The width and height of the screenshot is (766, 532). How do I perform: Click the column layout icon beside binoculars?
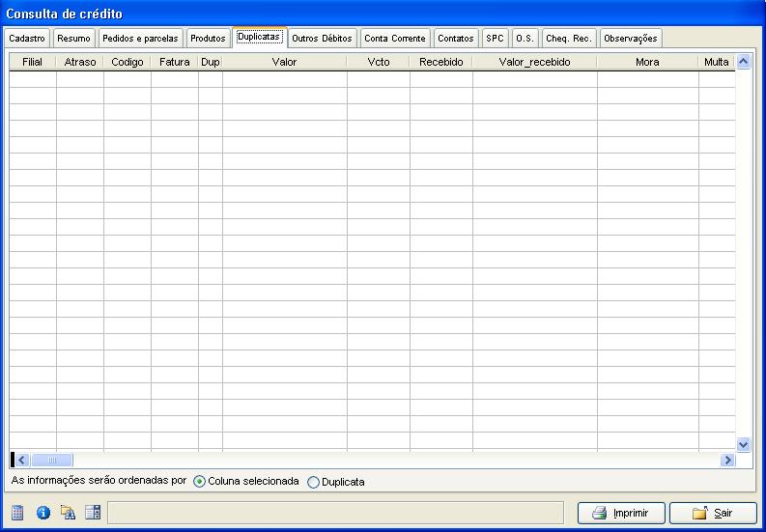click(93, 513)
